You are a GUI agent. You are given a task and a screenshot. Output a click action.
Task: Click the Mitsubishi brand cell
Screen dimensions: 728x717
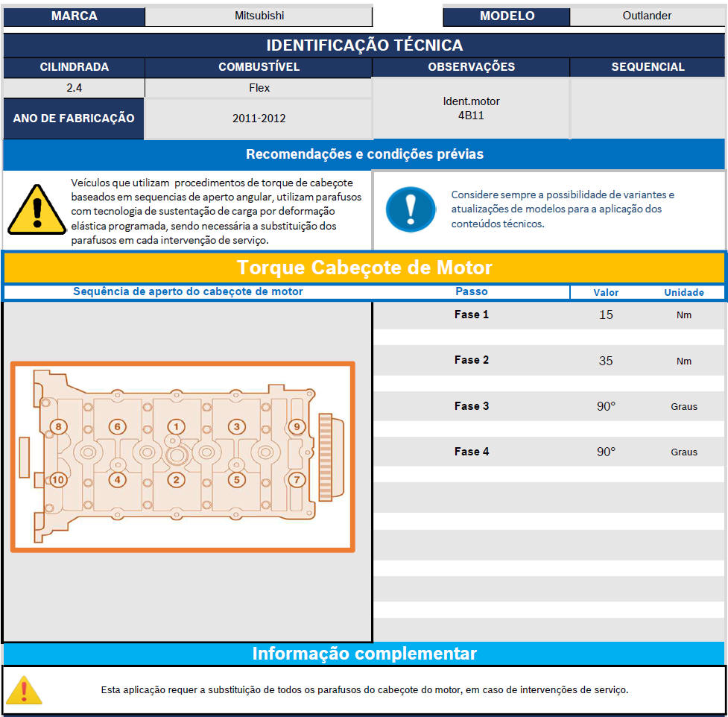[258, 16]
